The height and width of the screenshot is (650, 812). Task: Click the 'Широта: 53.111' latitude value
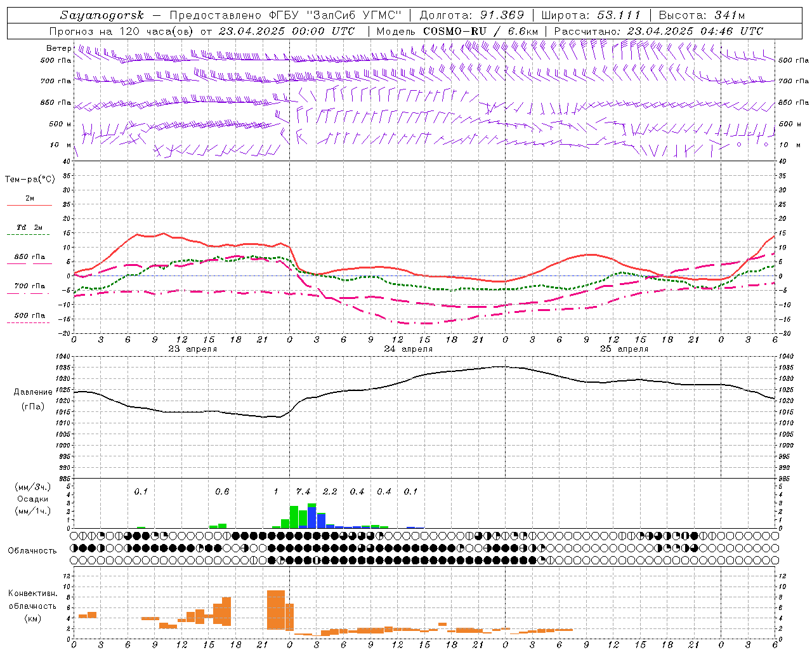click(x=591, y=15)
